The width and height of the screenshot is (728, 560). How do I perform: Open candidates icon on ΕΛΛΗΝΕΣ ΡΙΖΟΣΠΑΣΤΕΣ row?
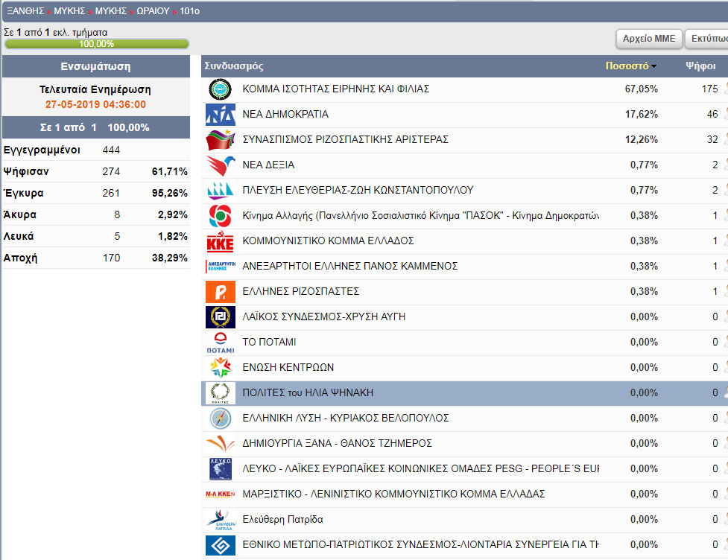click(725, 291)
